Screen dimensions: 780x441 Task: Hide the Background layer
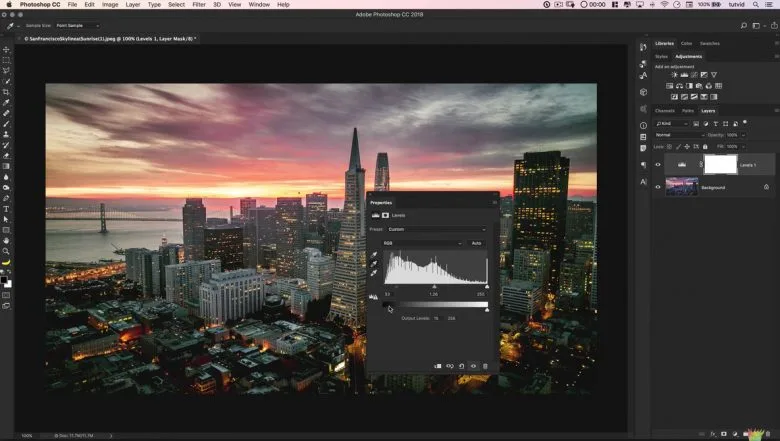coord(658,187)
